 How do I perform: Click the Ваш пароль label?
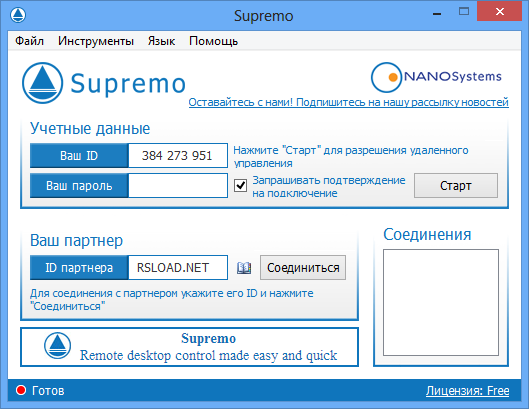(79, 186)
